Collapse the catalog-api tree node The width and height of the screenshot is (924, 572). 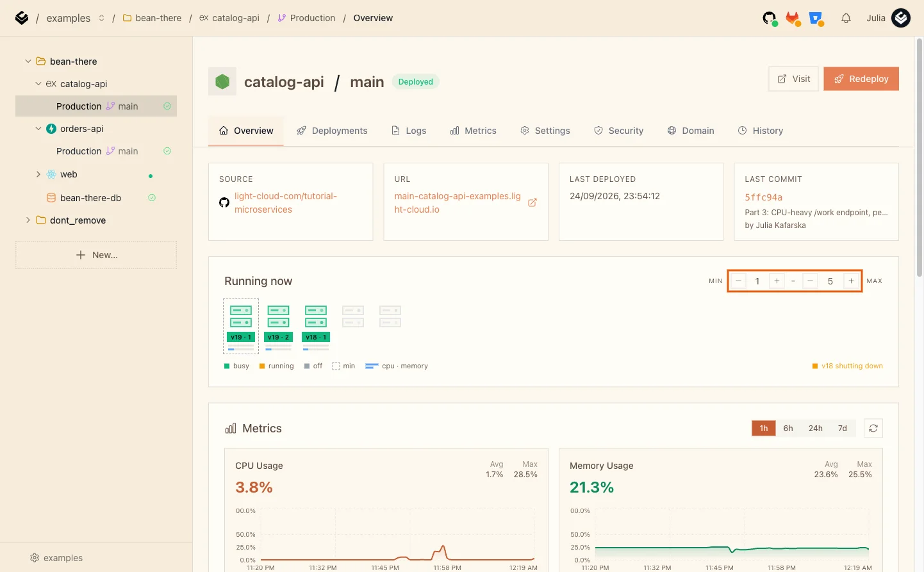pos(38,84)
